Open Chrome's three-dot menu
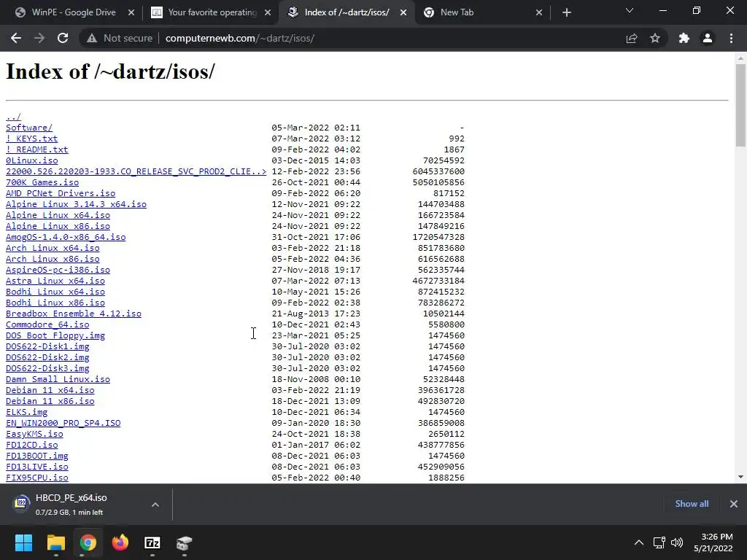 731,38
